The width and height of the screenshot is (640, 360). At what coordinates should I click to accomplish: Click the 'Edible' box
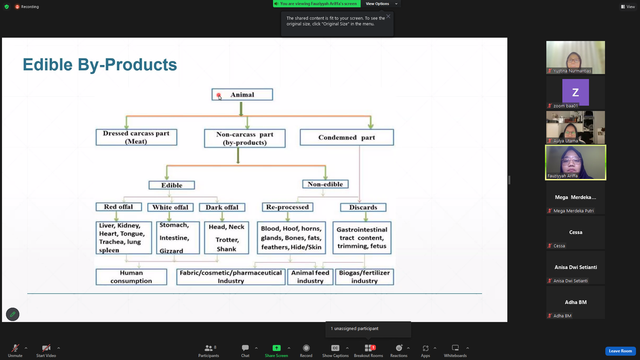(171, 185)
